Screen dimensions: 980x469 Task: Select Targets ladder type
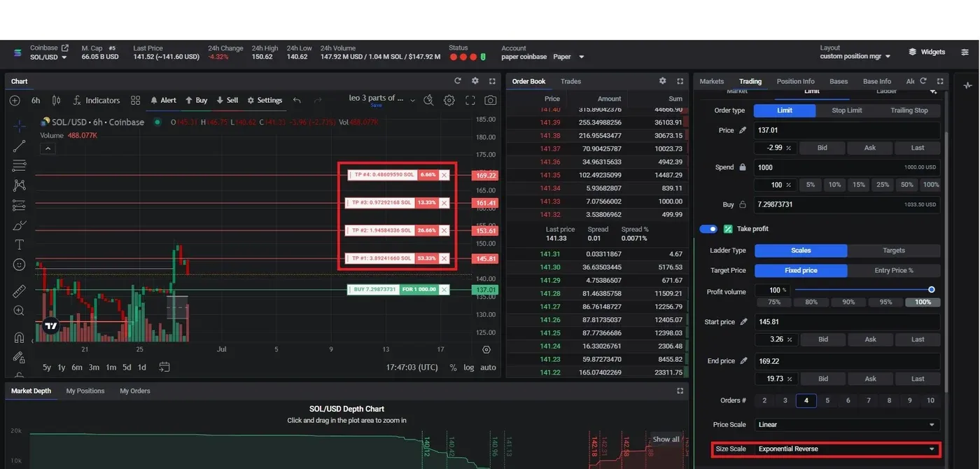[894, 251]
